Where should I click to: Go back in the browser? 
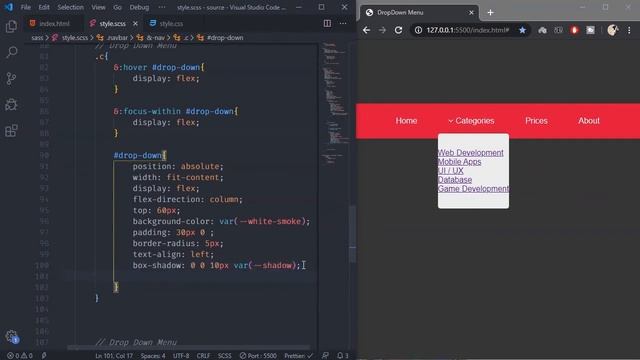(x=367, y=30)
